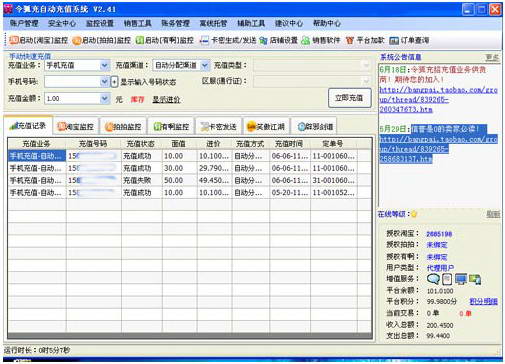Click the chat bubble icon beside 增值服务

coord(433,279)
